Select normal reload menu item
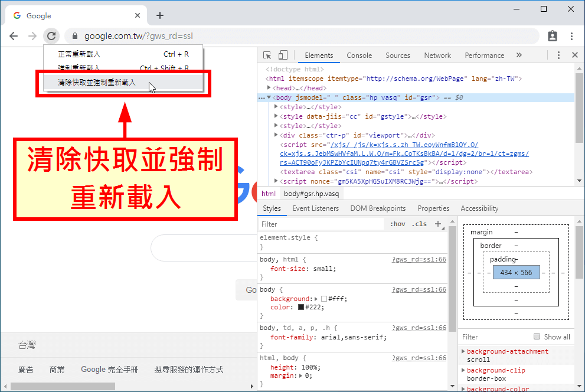Viewport: 585px width, 392px height. point(123,54)
